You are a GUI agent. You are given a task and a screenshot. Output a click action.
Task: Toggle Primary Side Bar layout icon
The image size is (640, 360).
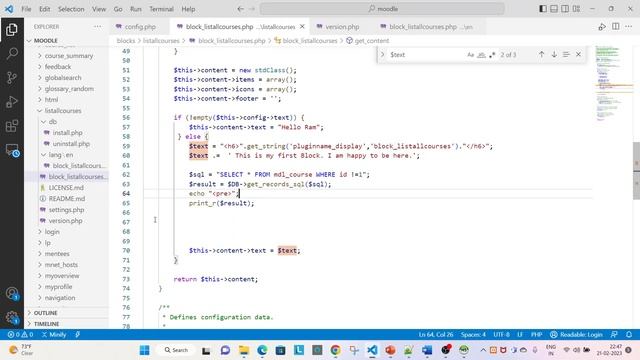[543, 9]
